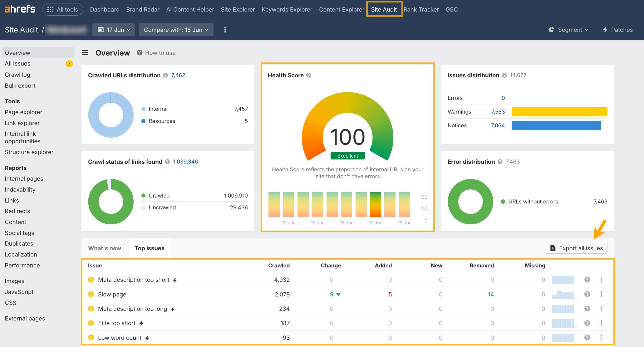The image size is (644, 347).
Task: Open the Segment dropdown
Action: [568, 30]
